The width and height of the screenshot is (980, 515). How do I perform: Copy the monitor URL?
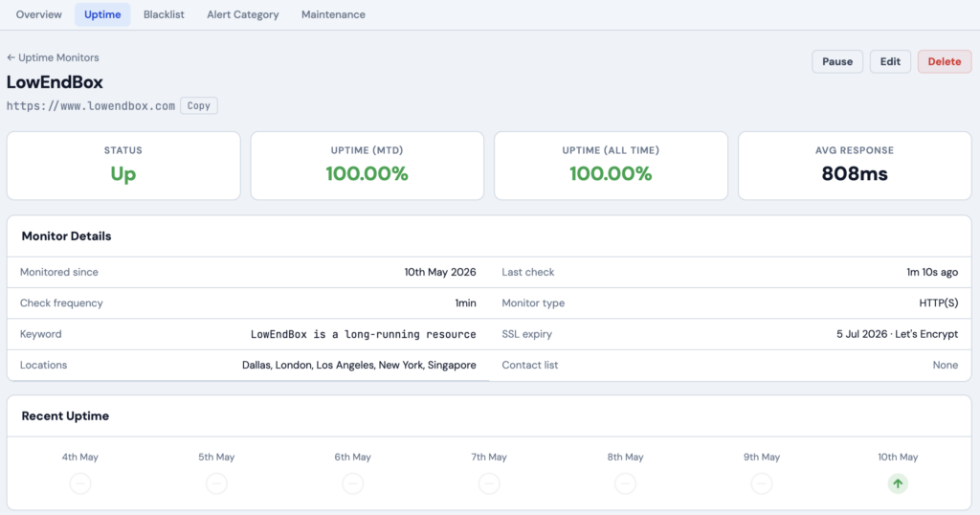pos(199,105)
